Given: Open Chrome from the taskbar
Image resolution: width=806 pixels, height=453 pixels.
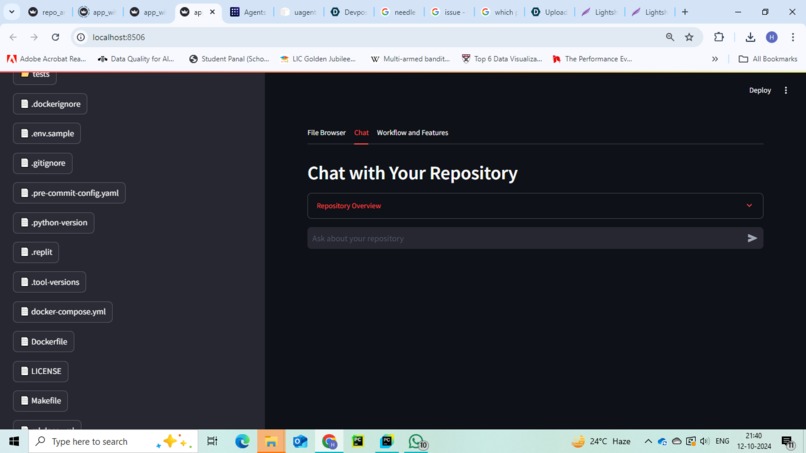Looking at the screenshot, I should [329, 441].
